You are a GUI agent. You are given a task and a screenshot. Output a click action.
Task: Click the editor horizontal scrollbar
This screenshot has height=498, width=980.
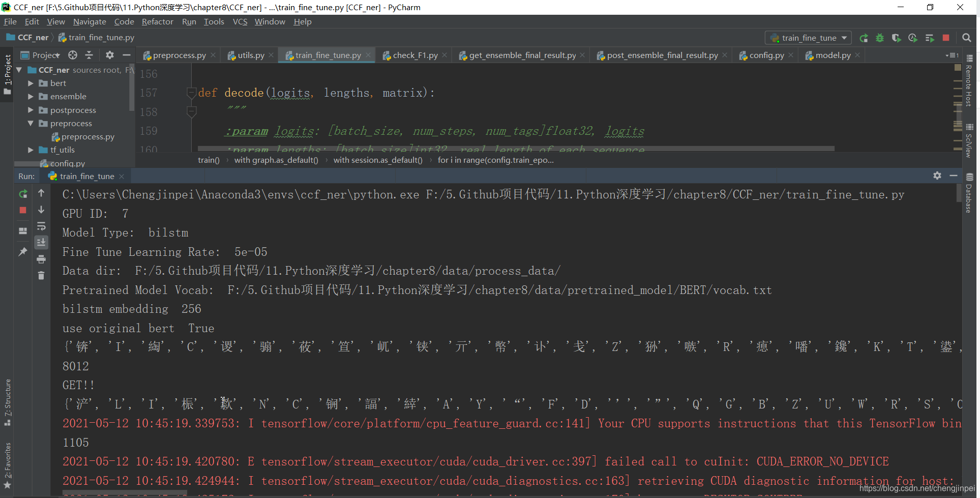click(x=516, y=149)
